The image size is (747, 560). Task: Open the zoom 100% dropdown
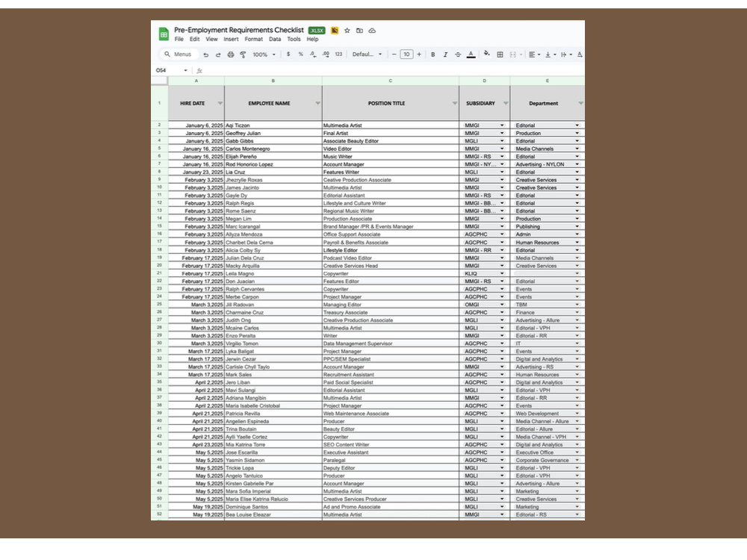(x=264, y=55)
